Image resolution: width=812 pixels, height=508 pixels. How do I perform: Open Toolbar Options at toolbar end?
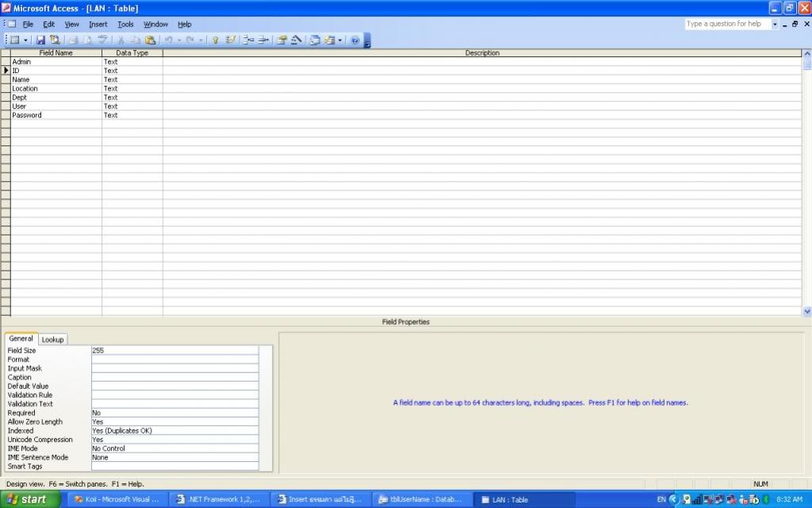tap(367, 40)
